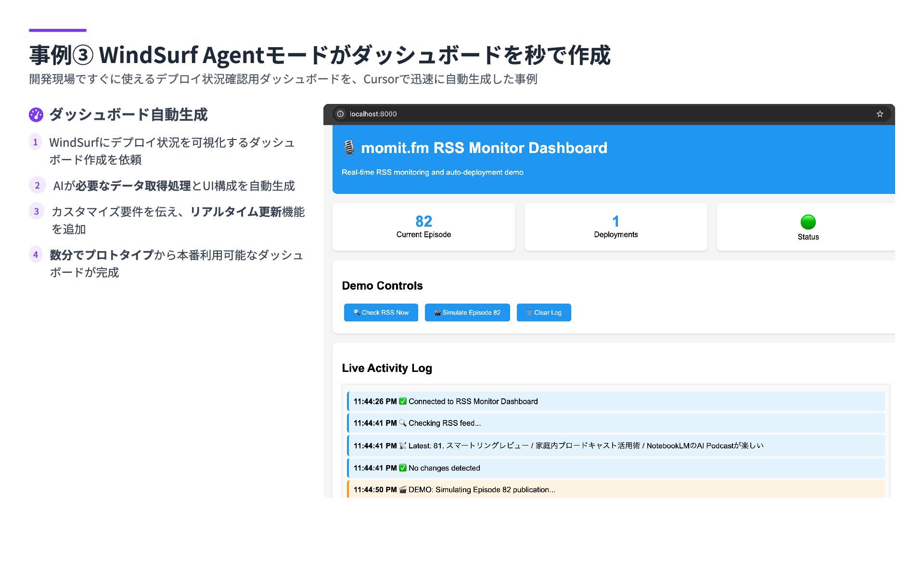Select the Connected to RSS Monitor Dashboard log entry
The width and height of the screenshot is (924, 561).
click(x=616, y=401)
